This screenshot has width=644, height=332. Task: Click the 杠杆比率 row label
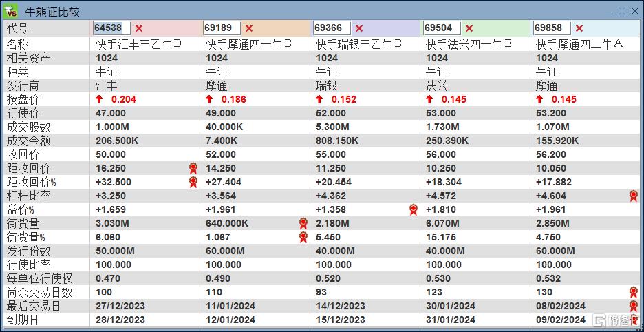pos(29,196)
